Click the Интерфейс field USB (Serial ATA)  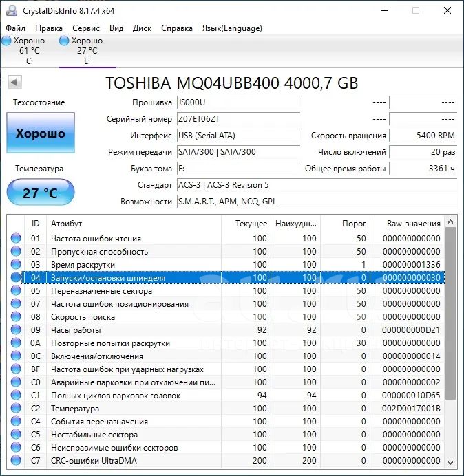238,135
